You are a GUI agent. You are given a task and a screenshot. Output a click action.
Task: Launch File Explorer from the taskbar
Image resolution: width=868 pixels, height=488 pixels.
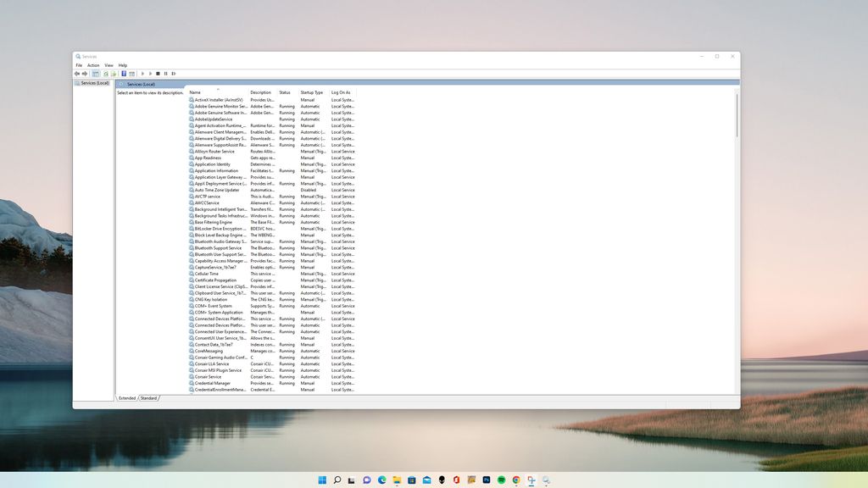coord(397,480)
